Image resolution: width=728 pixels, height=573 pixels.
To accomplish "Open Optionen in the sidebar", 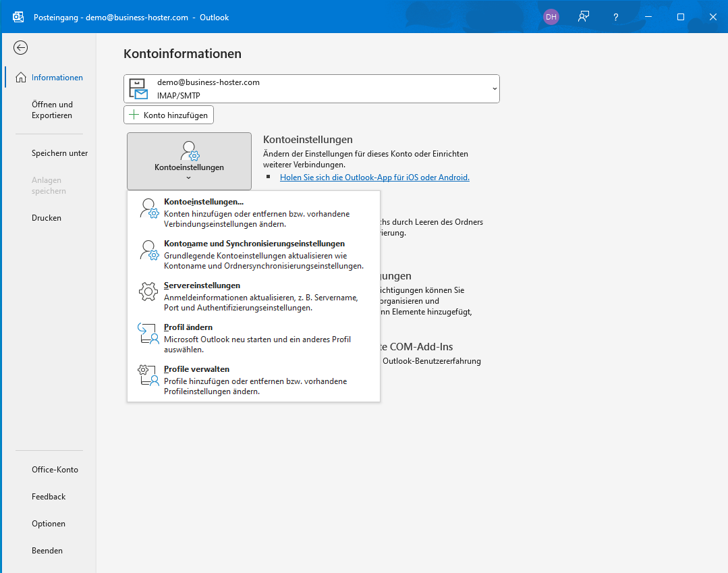I will pyautogui.click(x=49, y=523).
